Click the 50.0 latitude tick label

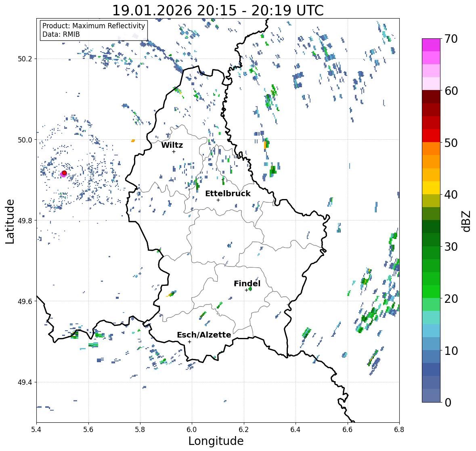25,140
